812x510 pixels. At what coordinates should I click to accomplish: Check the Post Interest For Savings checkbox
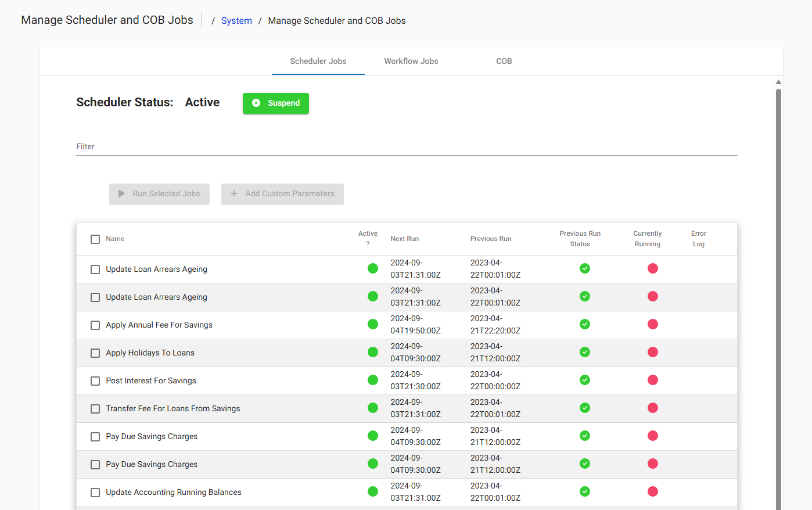[x=95, y=380]
